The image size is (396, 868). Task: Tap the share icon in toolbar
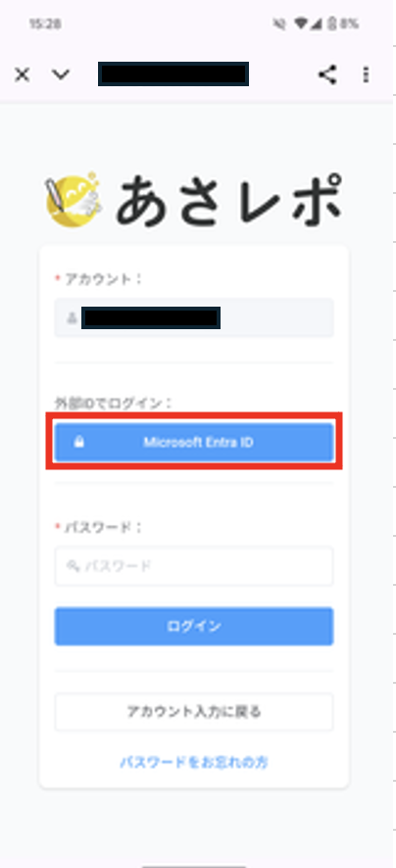pyautogui.click(x=327, y=74)
